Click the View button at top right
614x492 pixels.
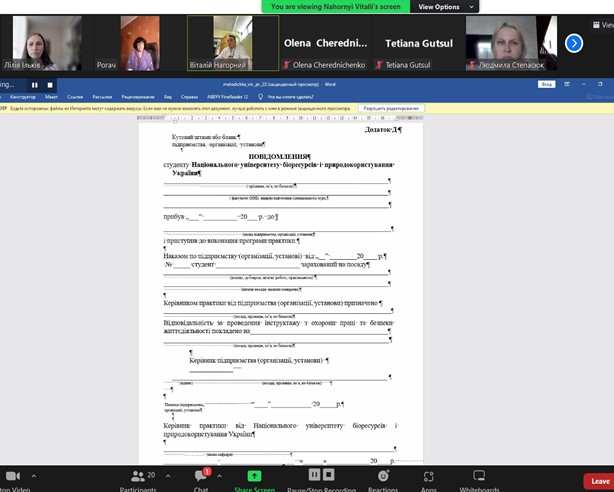click(603, 25)
